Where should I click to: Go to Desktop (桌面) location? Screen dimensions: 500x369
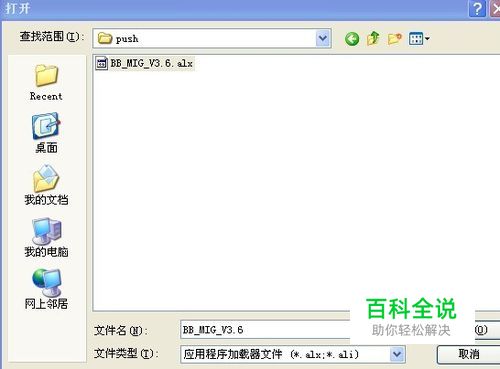click(46, 133)
